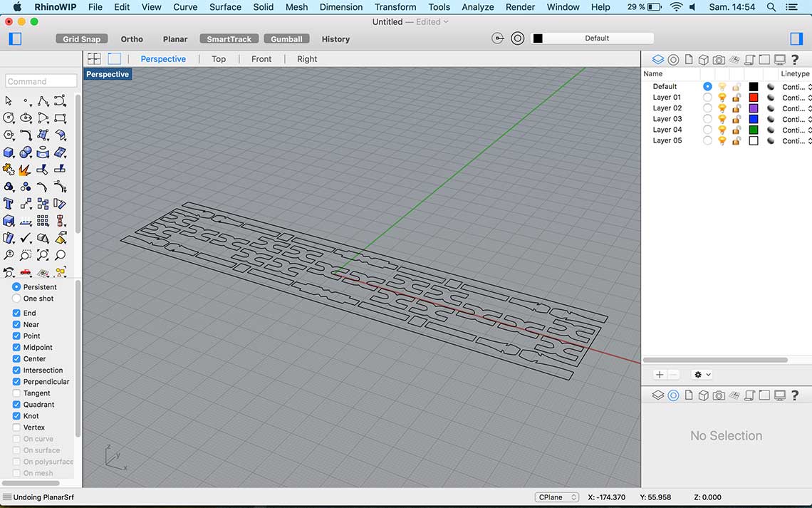Click the cube icon above layer list
This screenshot has width=812, height=508.
703,60
